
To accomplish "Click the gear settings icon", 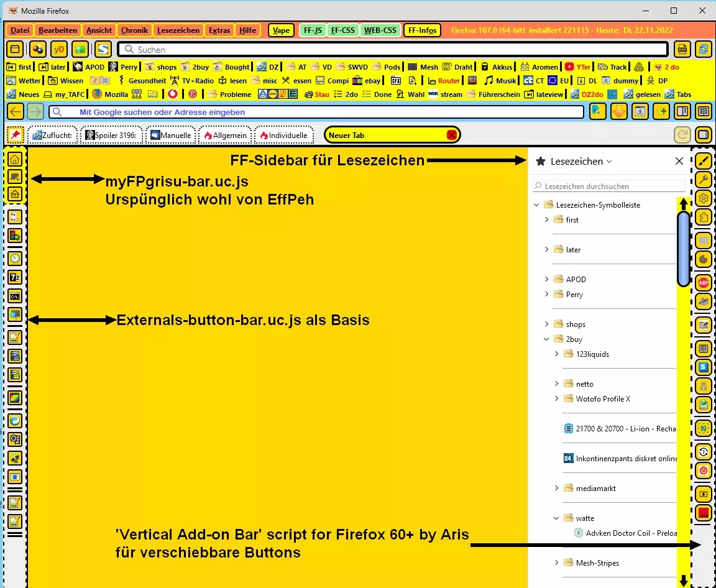I will [703, 198].
